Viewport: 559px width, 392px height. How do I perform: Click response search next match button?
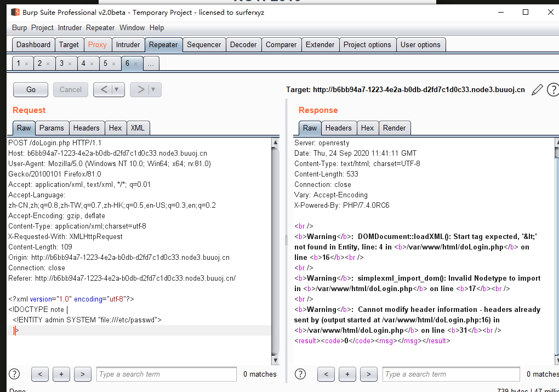369,374
